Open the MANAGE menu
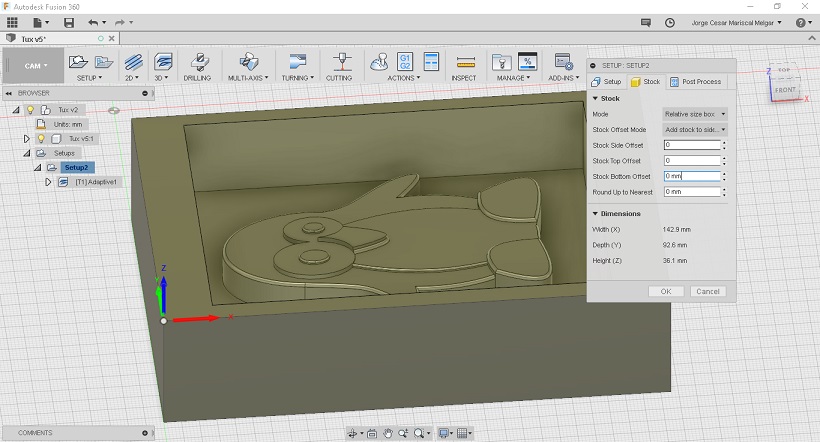820x442 pixels. point(513,78)
